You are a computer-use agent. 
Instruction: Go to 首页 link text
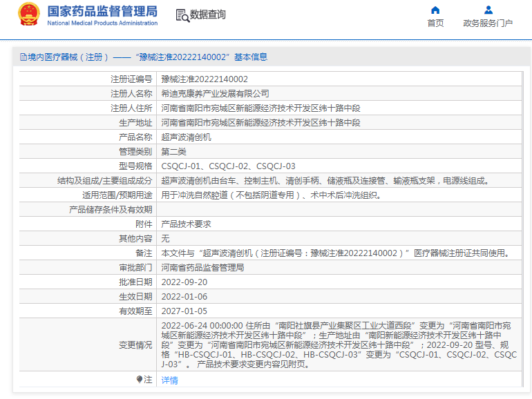pos(435,23)
